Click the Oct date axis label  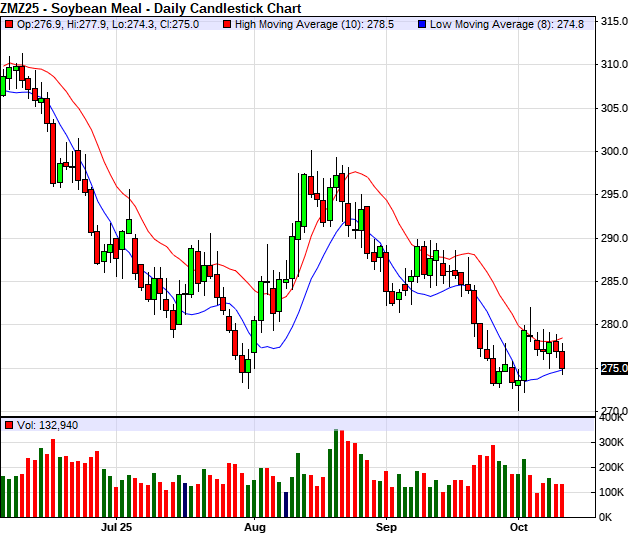[x=519, y=526]
